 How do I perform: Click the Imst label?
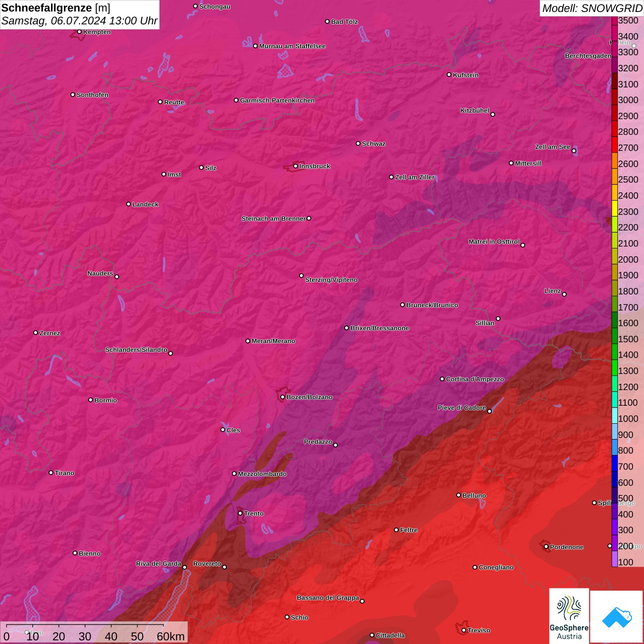(x=174, y=174)
